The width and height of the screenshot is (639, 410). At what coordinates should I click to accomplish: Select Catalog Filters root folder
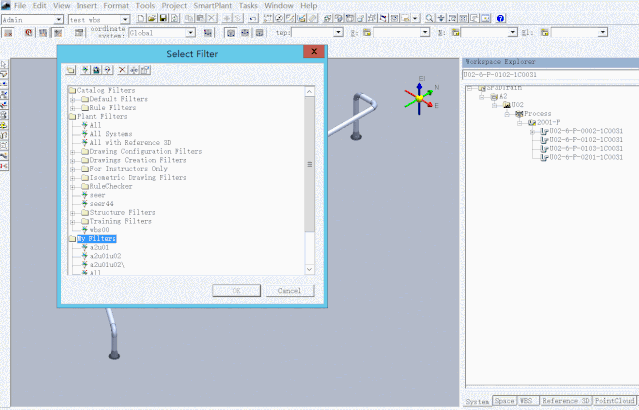pos(106,90)
